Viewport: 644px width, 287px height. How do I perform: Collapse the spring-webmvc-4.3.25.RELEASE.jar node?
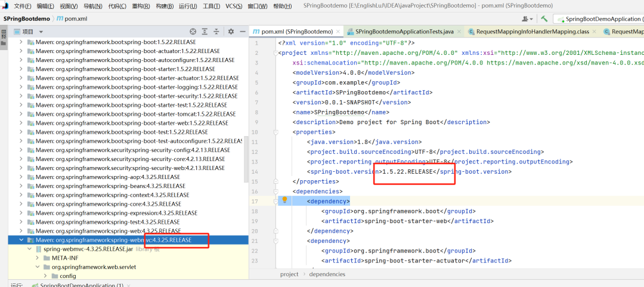pos(30,249)
